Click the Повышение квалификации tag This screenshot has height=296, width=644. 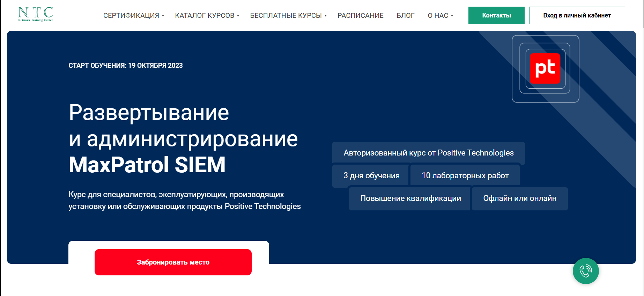click(x=410, y=198)
